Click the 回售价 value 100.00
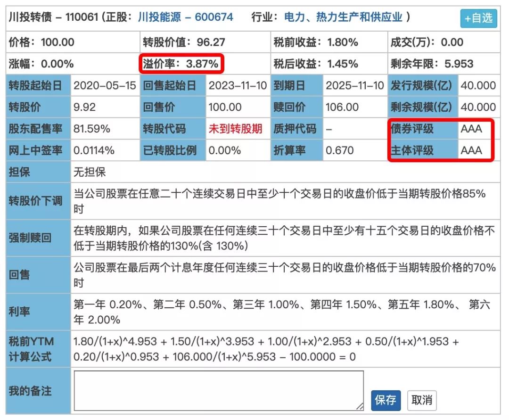509x420 pixels. tap(225, 107)
